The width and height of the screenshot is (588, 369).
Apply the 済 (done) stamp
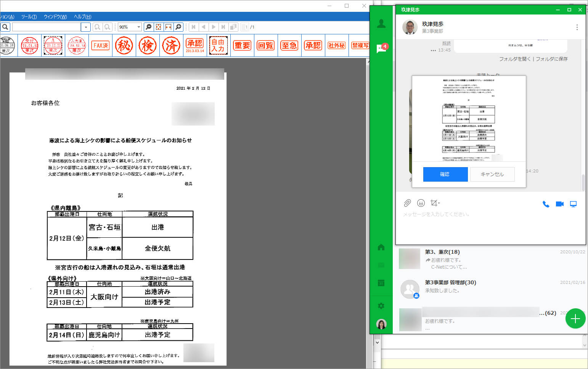click(x=171, y=46)
